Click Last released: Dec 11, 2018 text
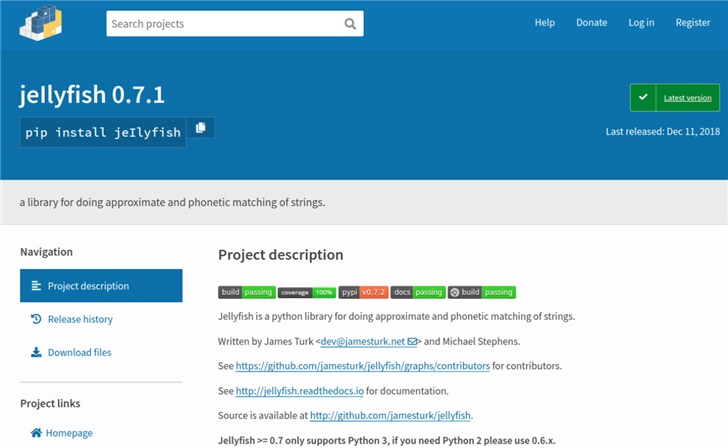 coord(663,131)
